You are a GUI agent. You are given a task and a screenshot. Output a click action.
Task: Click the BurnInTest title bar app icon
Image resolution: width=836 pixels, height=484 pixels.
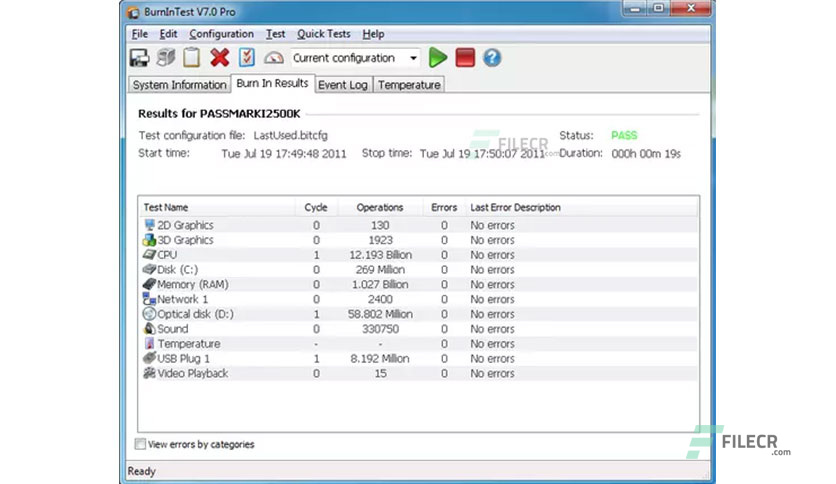(133, 12)
